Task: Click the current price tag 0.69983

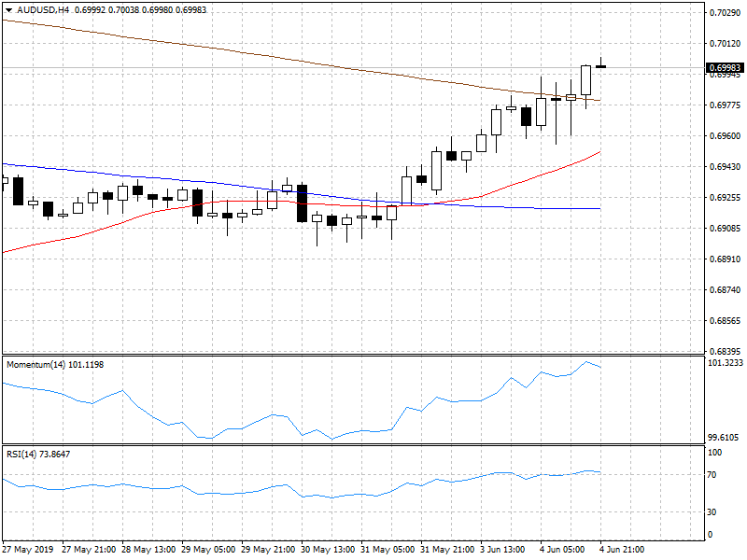Action: coord(725,67)
